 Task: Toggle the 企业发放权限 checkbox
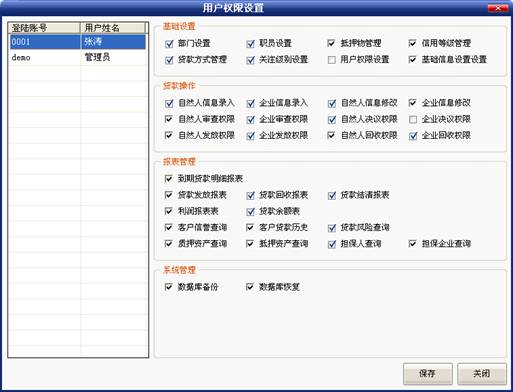(x=250, y=136)
